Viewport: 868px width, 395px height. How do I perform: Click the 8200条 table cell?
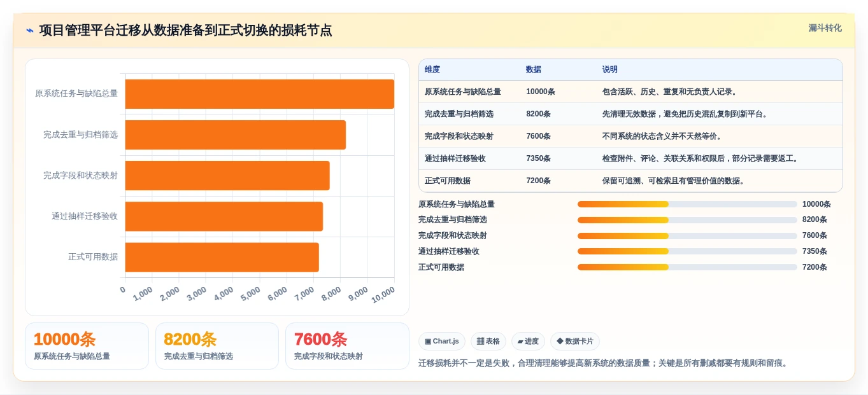539,114
